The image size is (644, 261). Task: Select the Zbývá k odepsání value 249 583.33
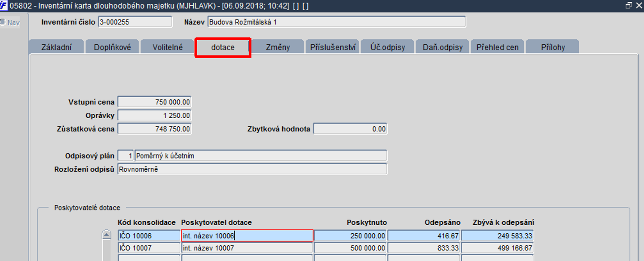pos(497,235)
